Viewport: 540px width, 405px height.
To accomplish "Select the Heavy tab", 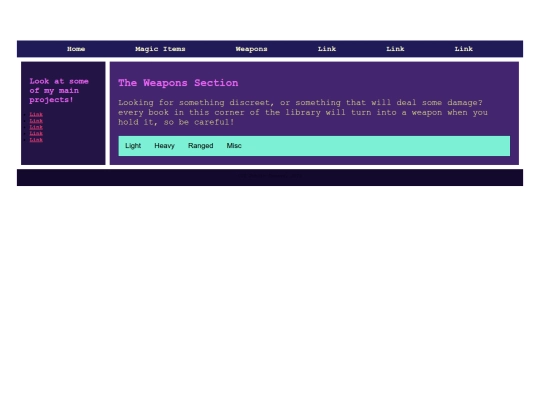I will 164,146.
